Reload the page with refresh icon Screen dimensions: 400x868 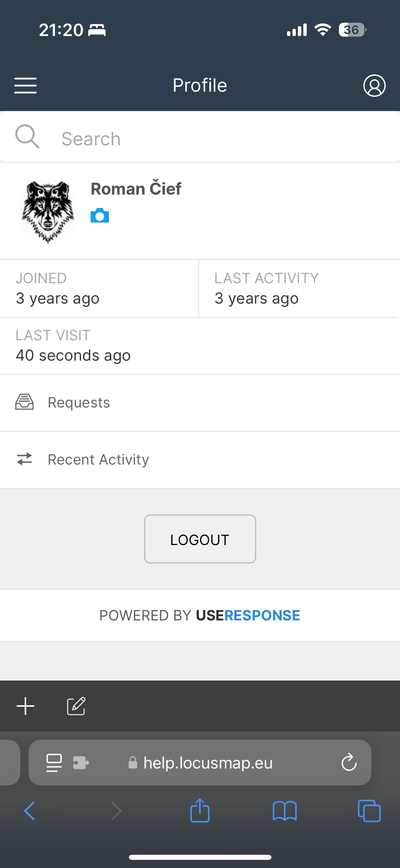pos(349,763)
